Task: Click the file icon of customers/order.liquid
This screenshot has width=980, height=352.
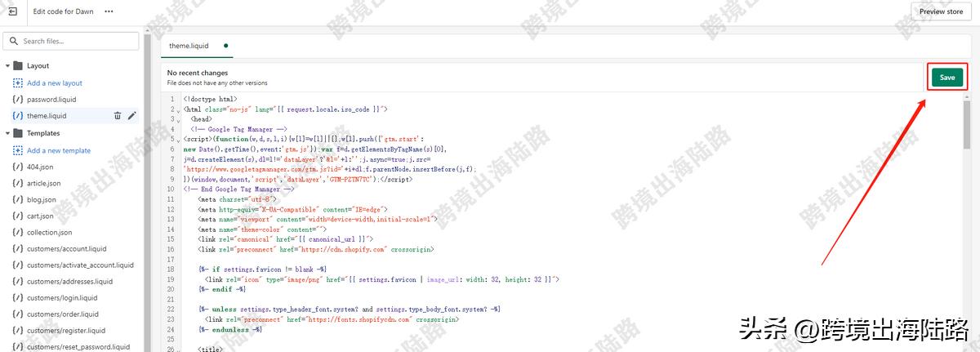Action: tap(18, 314)
